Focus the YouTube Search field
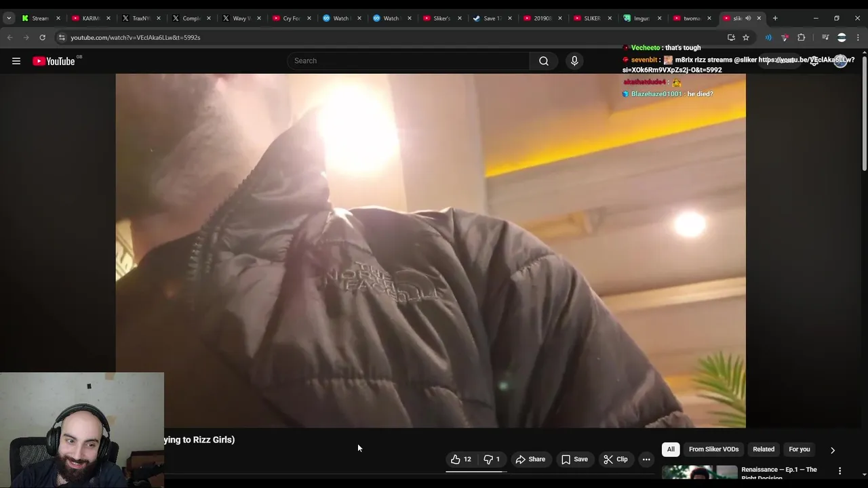Viewport: 868px width, 488px height. (409, 61)
